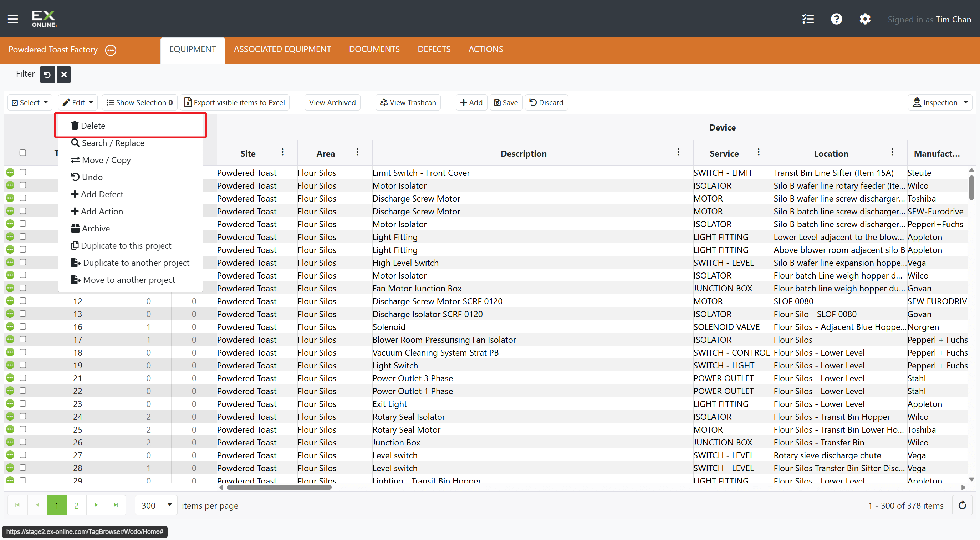Check the row 26 Junction Box checkbox
The height and width of the screenshot is (540, 980).
pyautogui.click(x=23, y=442)
